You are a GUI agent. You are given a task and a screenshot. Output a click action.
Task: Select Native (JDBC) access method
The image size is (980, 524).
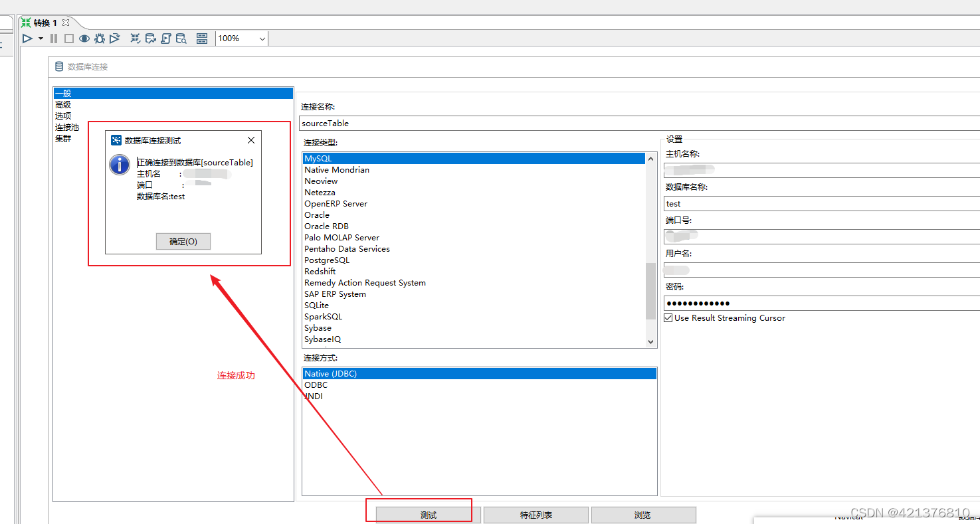click(479, 373)
